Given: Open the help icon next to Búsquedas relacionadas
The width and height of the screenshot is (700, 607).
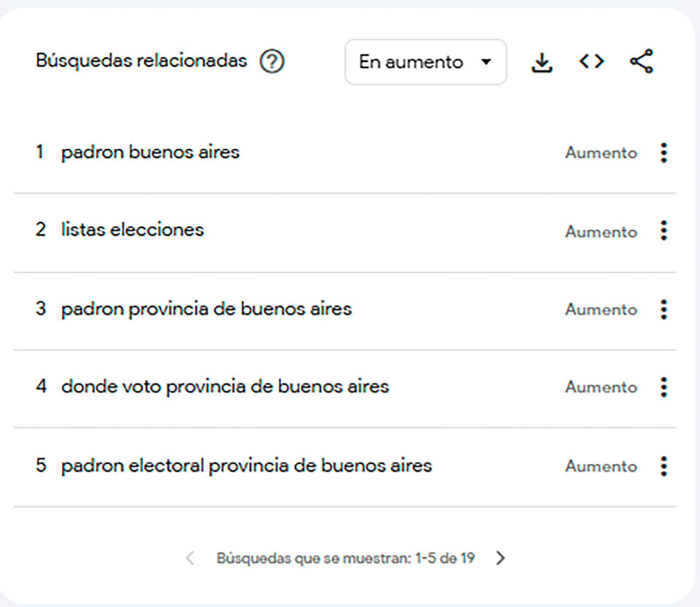Looking at the screenshot, I should [x=273, y=62].
